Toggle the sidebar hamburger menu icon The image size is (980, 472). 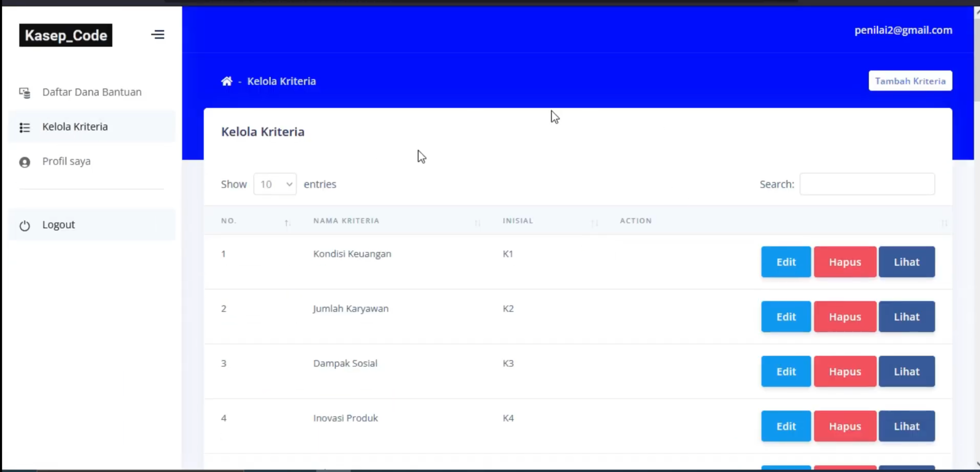click(x=157, y=35)
